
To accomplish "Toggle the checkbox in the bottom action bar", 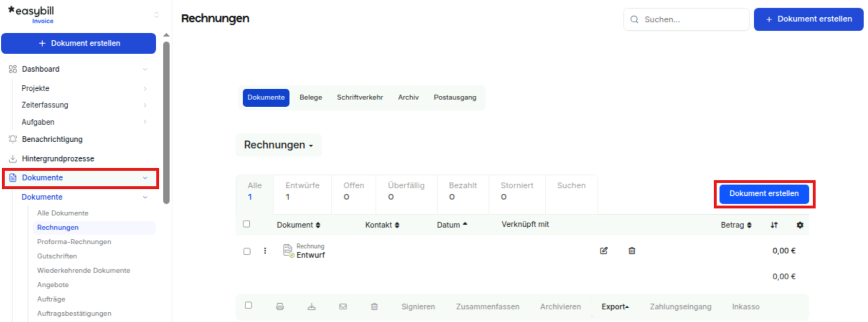I will click(248, 306).
